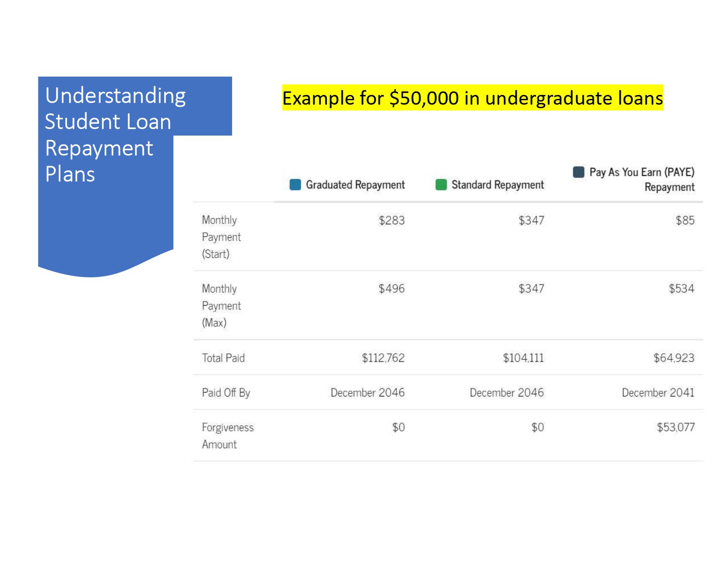Click the Total Paid row label
This screenshot has width=728, height=563.
223,358
